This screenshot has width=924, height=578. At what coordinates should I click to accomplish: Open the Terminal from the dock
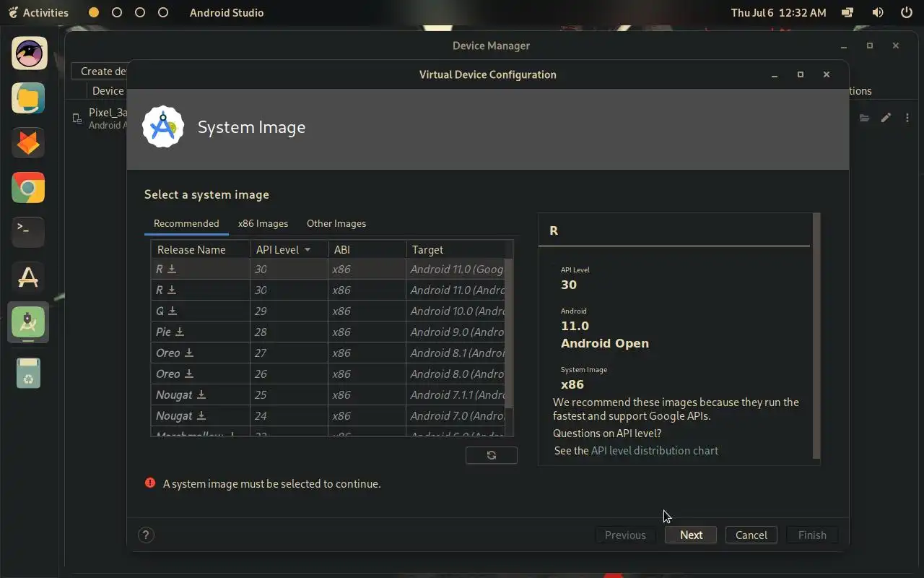[28, 233]
